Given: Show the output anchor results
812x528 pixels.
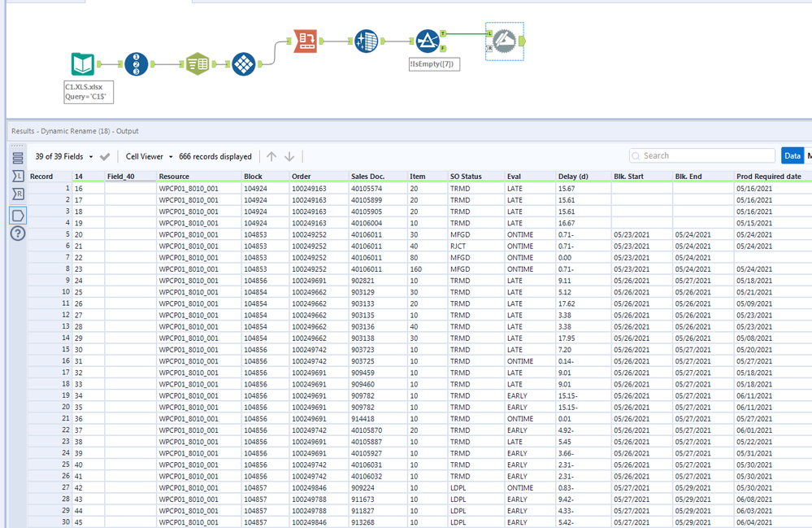Looking at the screenshot, I should pos(18,216).
